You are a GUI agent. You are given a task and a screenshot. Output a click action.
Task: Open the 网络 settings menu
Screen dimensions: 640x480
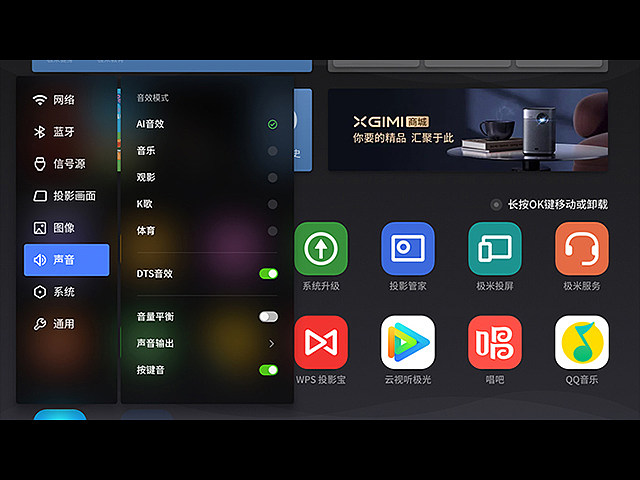(x=67, y=100)
